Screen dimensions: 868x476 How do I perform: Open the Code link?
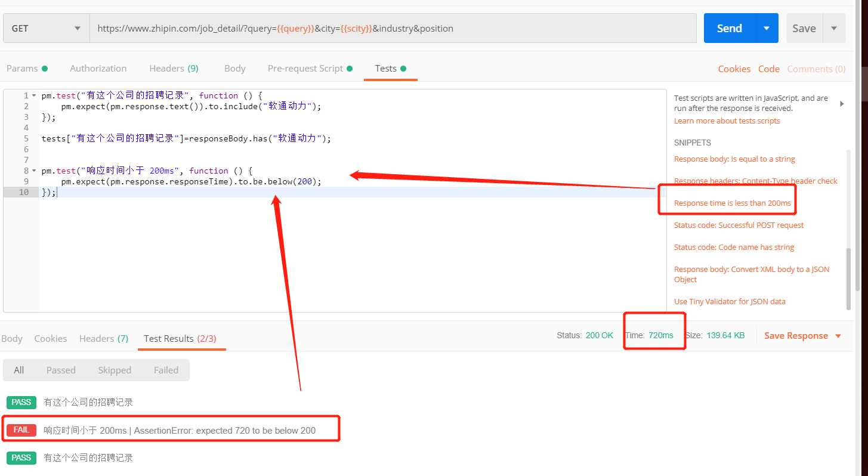coord(768,69)
